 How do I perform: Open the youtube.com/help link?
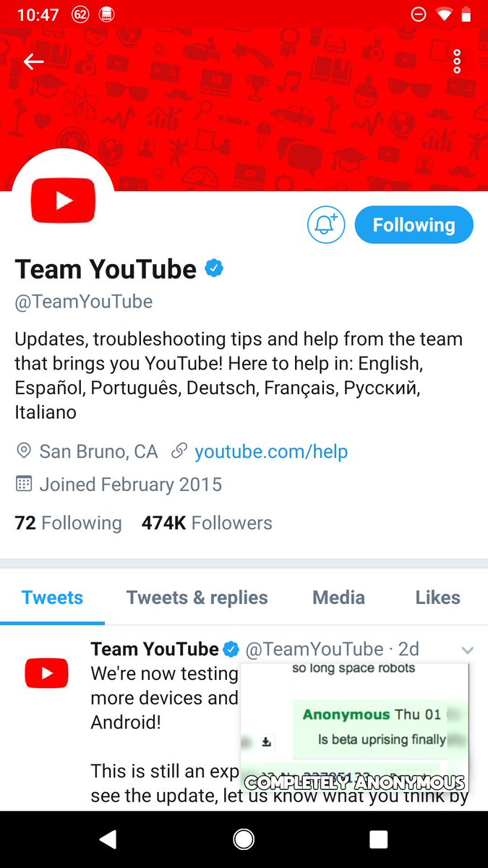[x=271, y=452]
